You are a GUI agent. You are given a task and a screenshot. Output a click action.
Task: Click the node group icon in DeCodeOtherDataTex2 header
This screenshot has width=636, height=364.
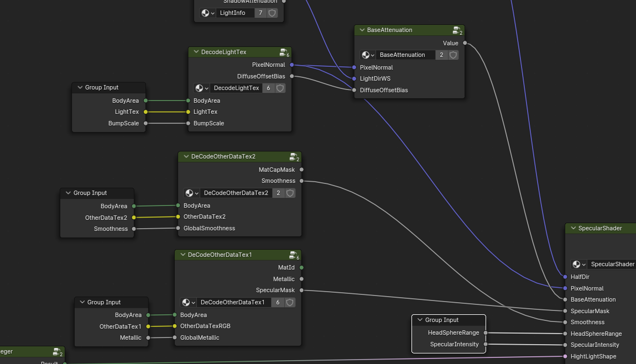coord(294,157)
